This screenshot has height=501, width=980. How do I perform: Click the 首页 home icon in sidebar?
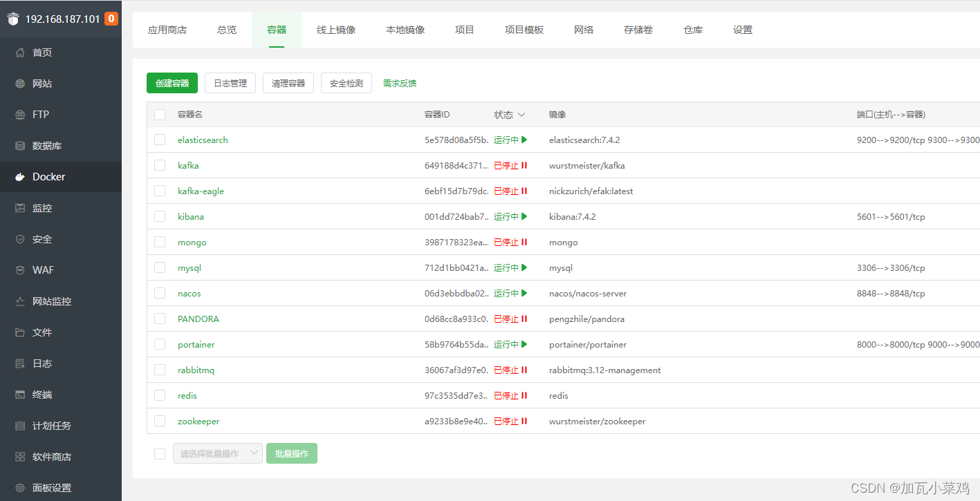(x=20, y=53)
